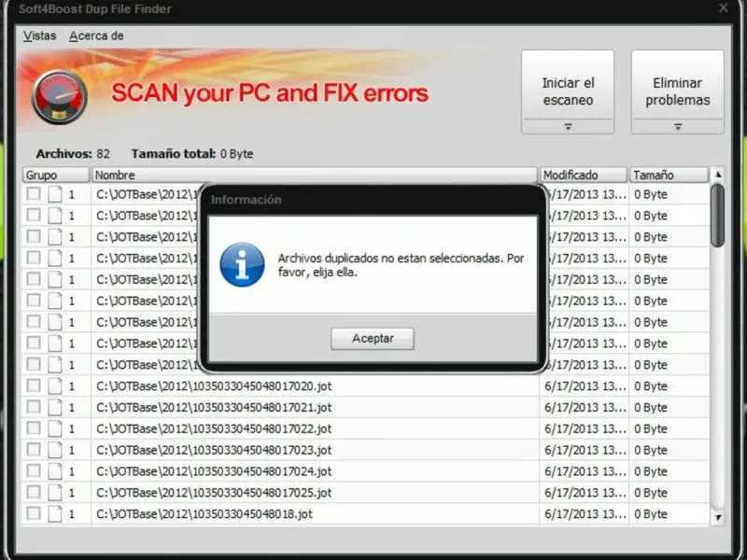
Task: Click the red speedometer gauge logo
Action: (x=60, y=97)
